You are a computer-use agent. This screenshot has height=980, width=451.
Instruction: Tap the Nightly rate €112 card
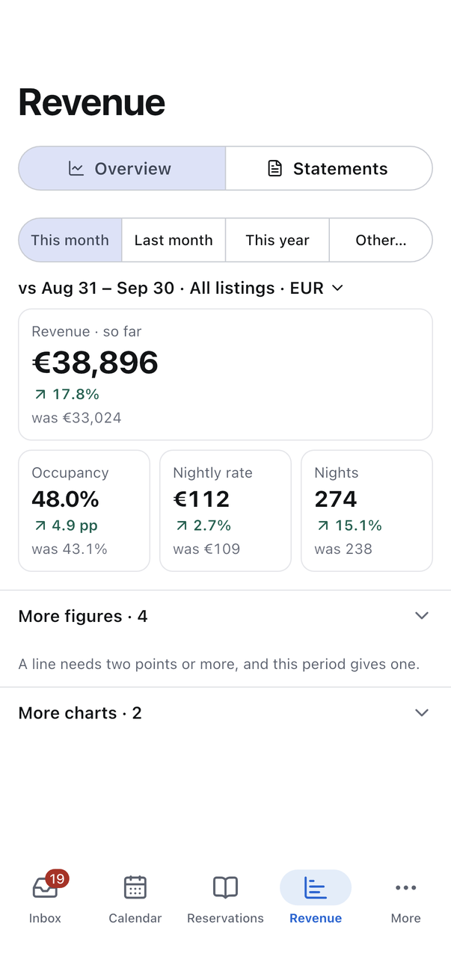(x=225, y=511)
